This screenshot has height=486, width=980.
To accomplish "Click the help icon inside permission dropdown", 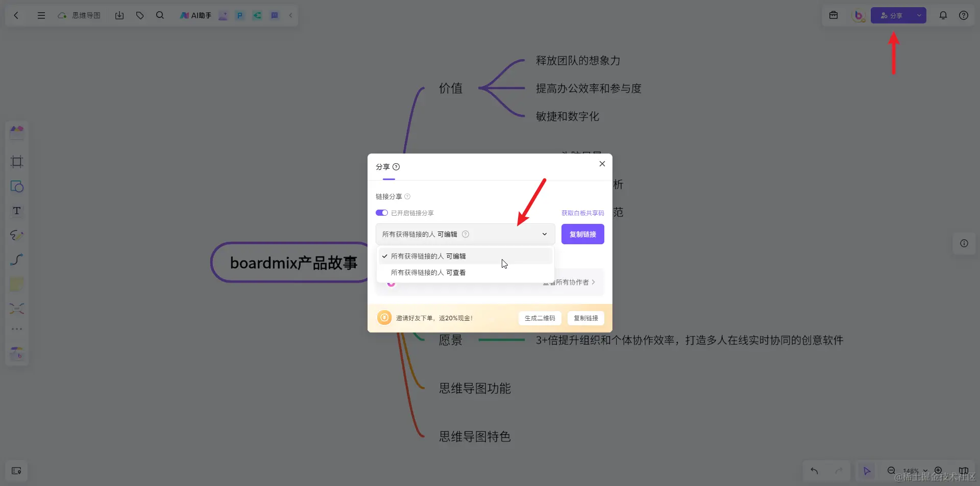I will tap(465, 234).
